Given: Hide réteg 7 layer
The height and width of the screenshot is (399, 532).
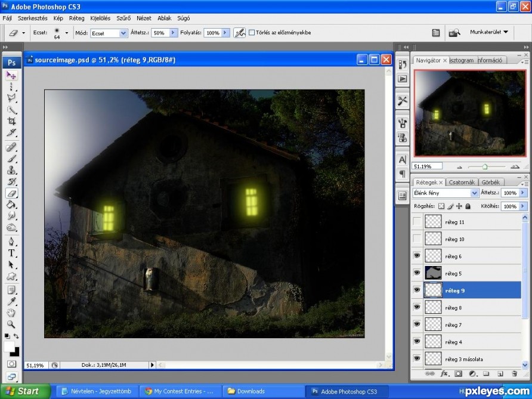Looking at the screenshot, I should coord(417,324).
